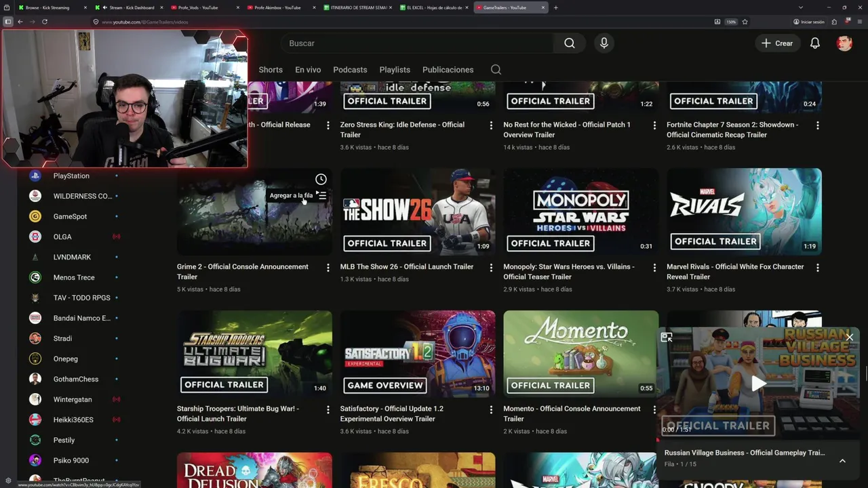Open the notifications bell

coord(815,43)
